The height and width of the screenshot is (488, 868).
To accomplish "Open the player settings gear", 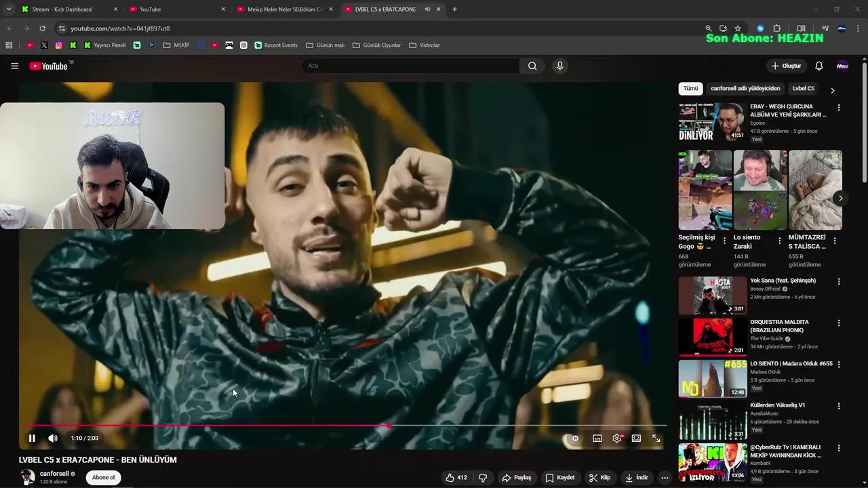I will coord(617,439).
